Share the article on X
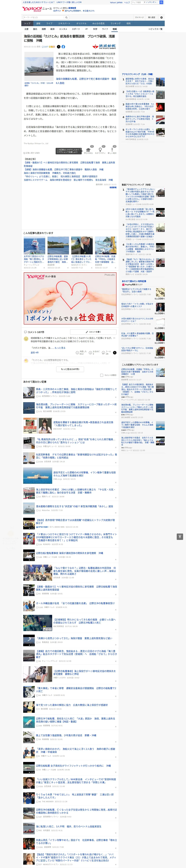186x868 pixels. (x=59, y=47)
